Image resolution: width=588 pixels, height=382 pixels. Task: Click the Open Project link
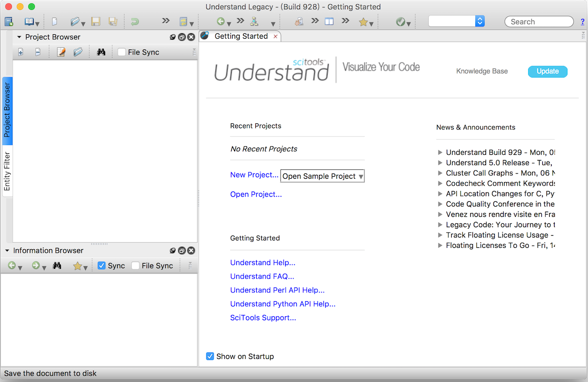[256, 194]
